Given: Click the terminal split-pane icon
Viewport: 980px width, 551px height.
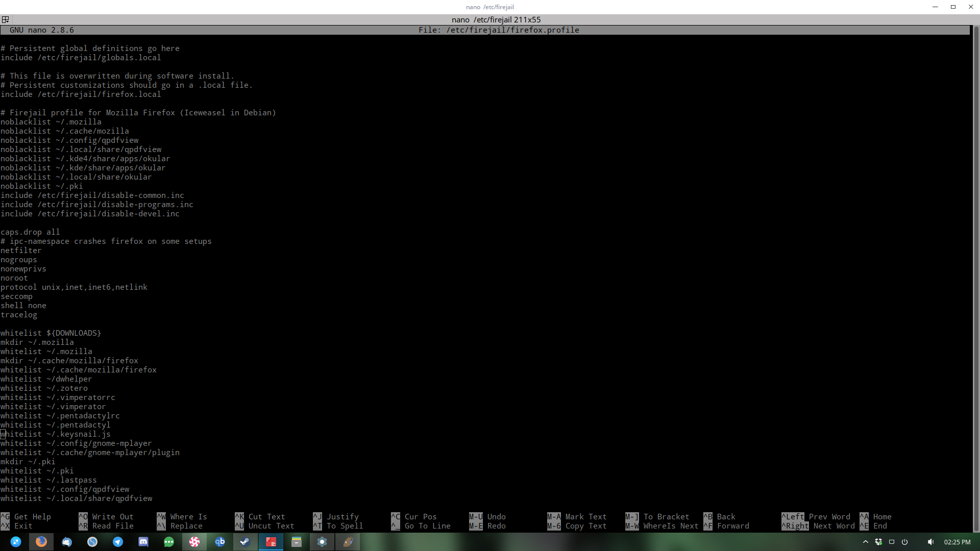Looking at the screenshot, I should (x=6, y=19).
